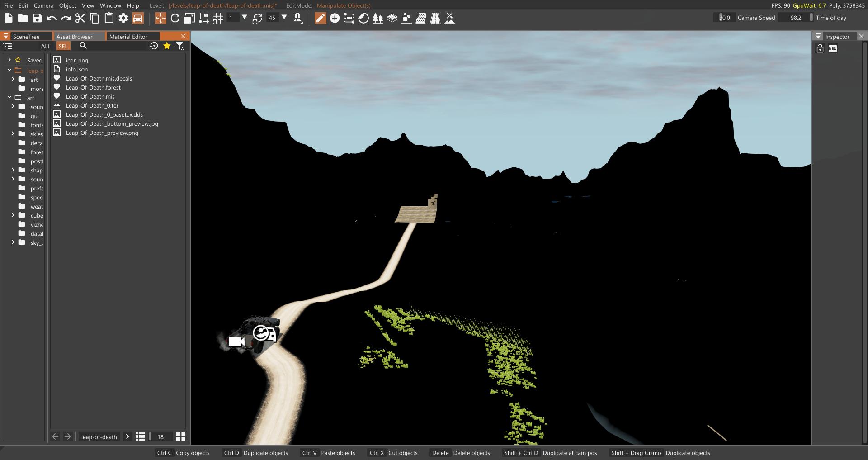Open the rotation snap angle dropdown arrow
The image size is (868, 460).
click(284, 18)
